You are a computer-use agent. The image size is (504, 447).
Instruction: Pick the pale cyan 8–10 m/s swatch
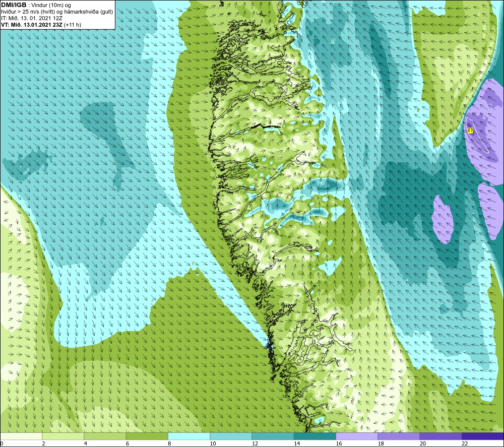pyautogui.click(x=189, y=436)
